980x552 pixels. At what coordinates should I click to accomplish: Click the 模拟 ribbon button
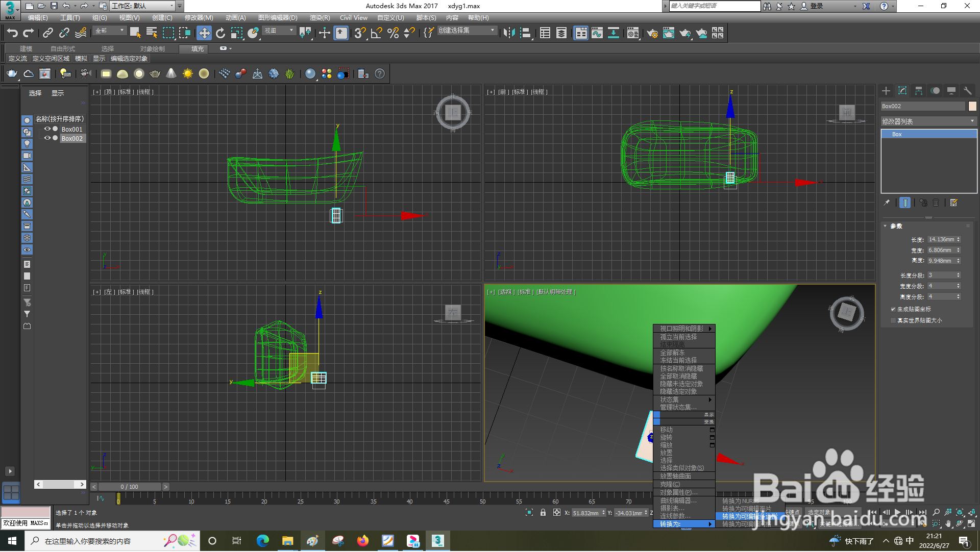pyautogui.click(x=81, y=59)
